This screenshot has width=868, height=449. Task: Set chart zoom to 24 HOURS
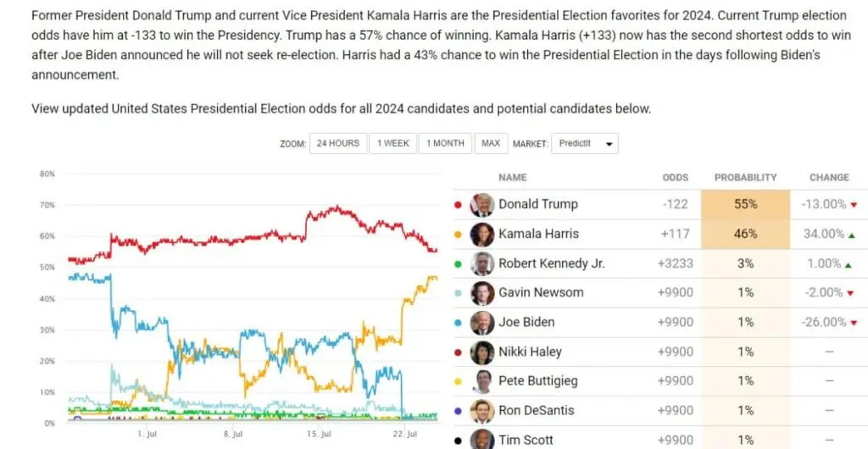[x=338, y=144]
